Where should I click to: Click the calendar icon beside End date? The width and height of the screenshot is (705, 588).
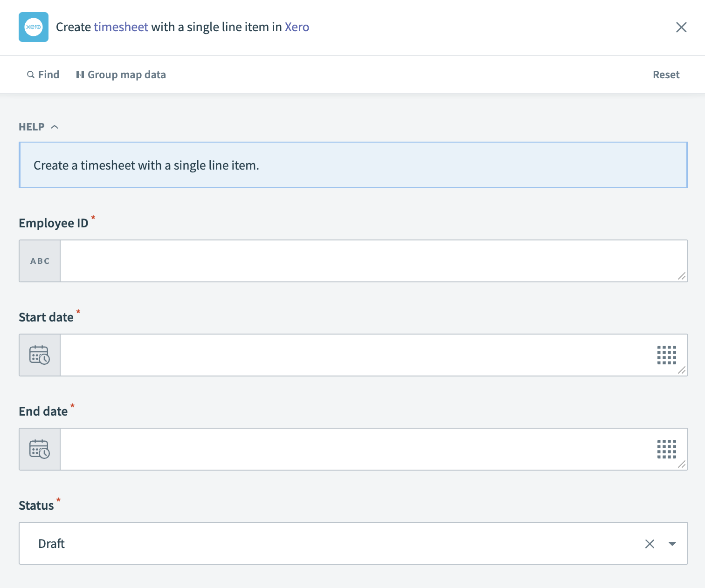coord(40,449)
